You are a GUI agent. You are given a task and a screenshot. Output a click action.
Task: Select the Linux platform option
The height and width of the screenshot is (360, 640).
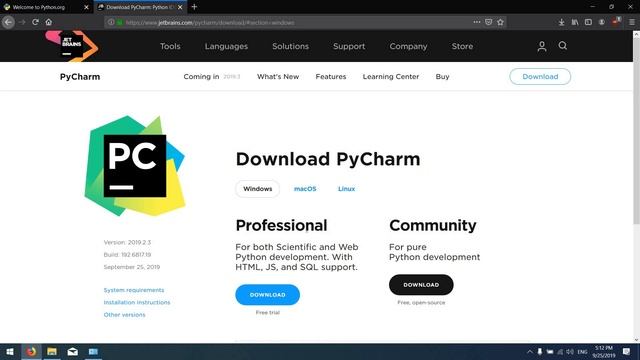click(347, 189)
